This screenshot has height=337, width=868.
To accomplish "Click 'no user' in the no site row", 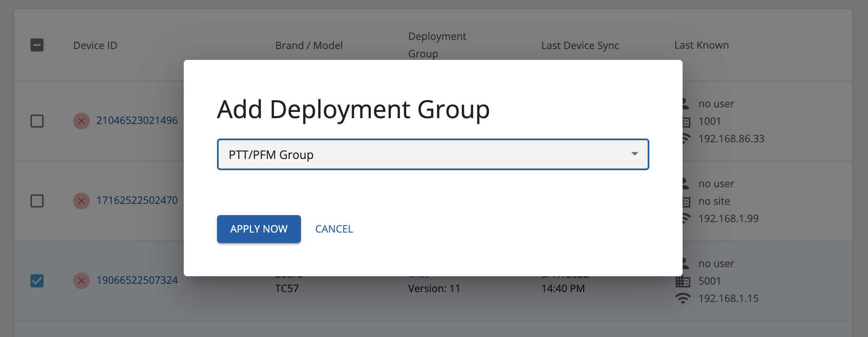I will [716, 183].
